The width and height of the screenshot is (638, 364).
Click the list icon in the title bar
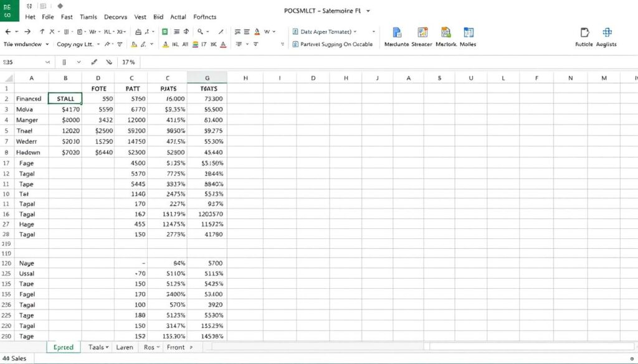pos(42,6)
